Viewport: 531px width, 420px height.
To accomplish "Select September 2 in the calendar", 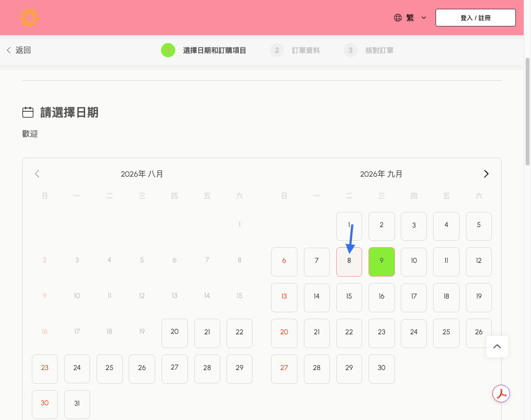I will click(x=382, y=226).
